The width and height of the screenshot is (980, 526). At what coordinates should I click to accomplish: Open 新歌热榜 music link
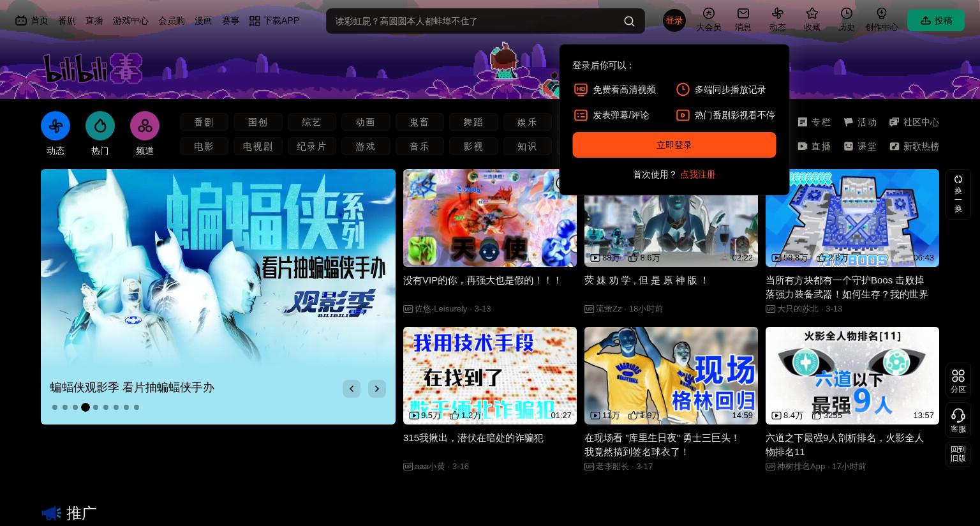pos(914,146)
